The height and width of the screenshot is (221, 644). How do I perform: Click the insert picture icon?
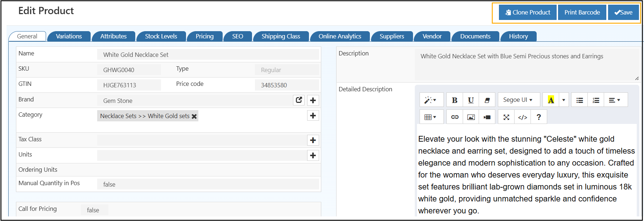[x=471, y=117]
